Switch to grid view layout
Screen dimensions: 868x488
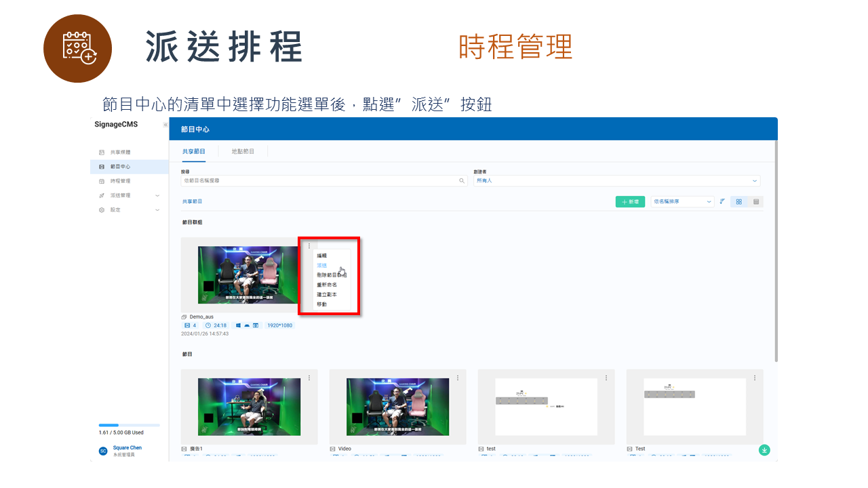point(738,201)
